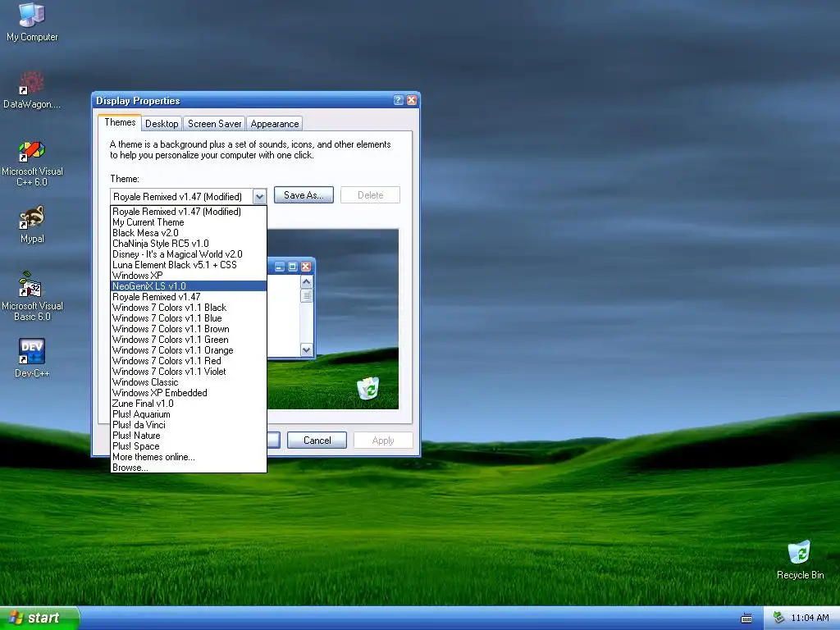Pick Windows 7 Colors v1.1 Orange
This screenshot has height=630, width=840.
coord(189,350)
